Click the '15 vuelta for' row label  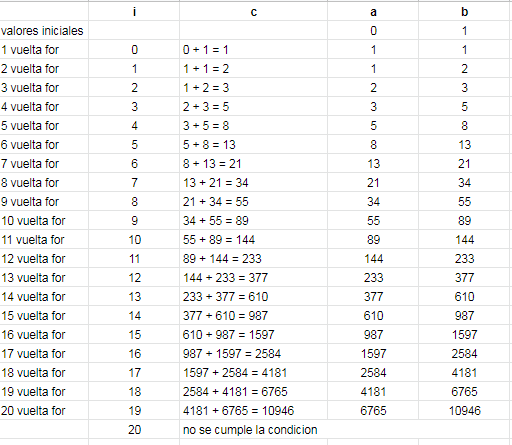pos(44,315)
